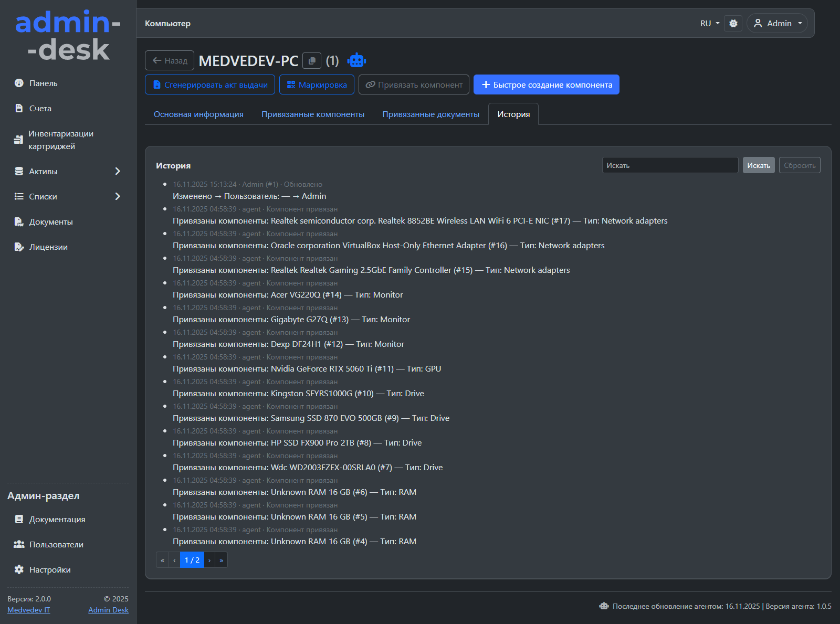This screenshot has height=624, width=840.
Task: Open Настройки in admin section
Action: pos(50,570)
